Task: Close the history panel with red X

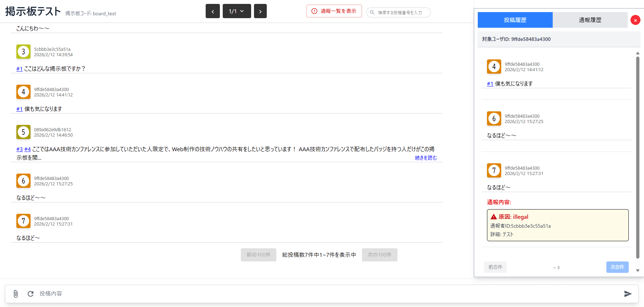Action: (x=635, y=20)
